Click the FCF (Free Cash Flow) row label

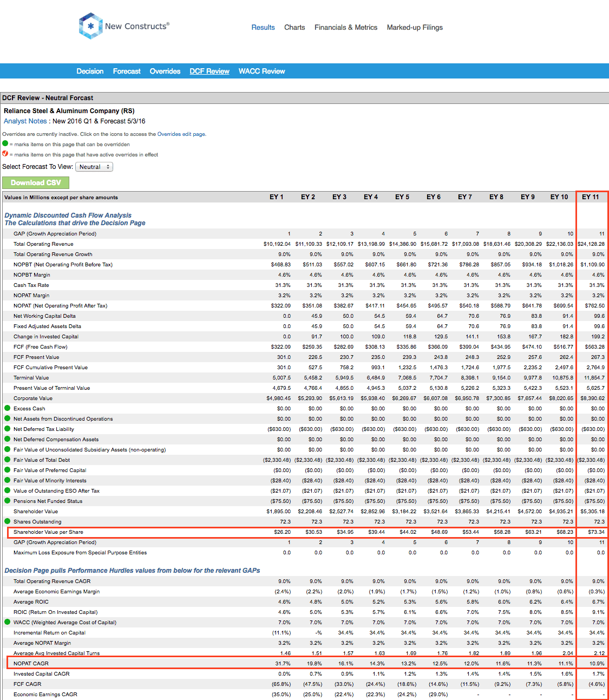click(x=41, y=346)
